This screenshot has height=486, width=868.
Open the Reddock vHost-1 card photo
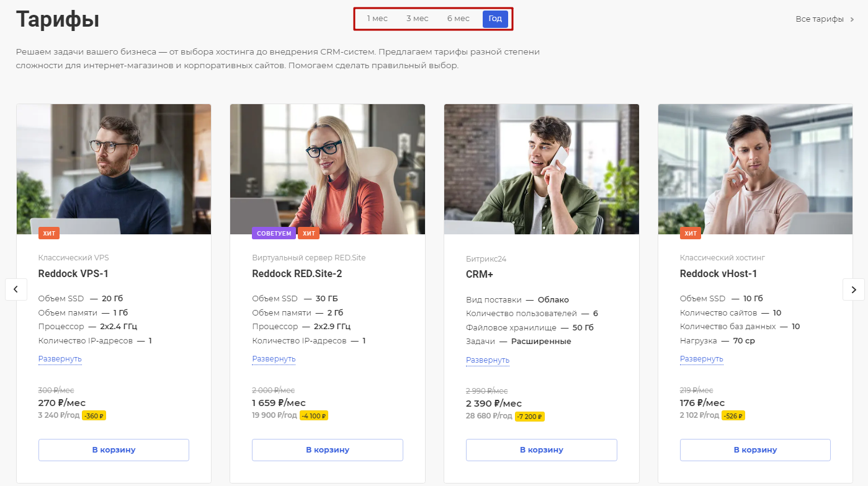coord(755,169)
